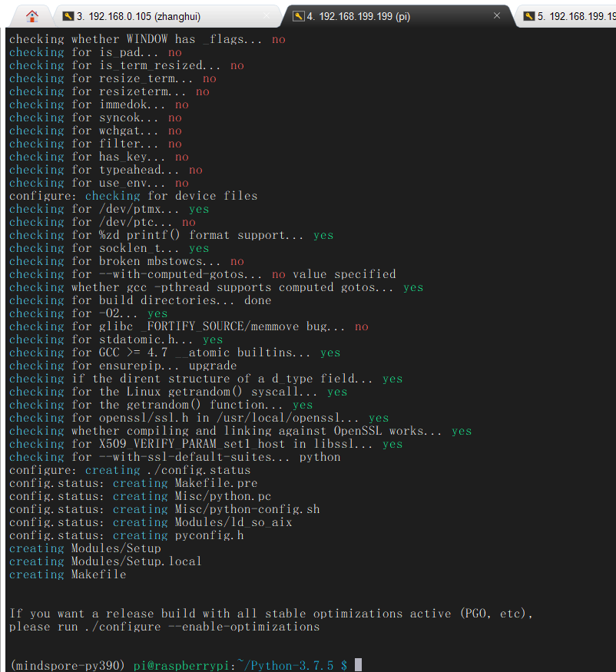Click the wrench icon on pi tab
Screen dimensions: 616x672
tap(298, 16)
